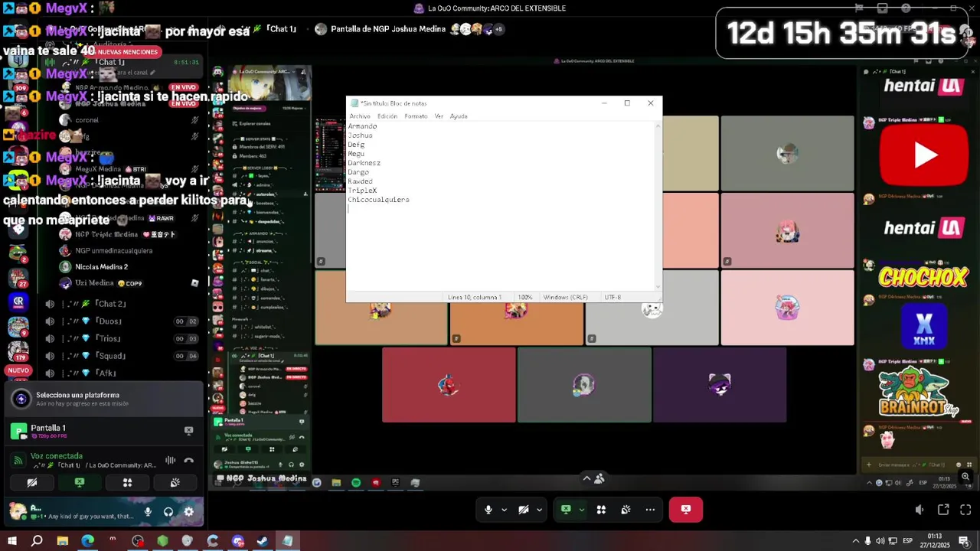980x551 pixels.
Task: Click noise suppression icon beside Voz conectada
Action: coord(170,460)
